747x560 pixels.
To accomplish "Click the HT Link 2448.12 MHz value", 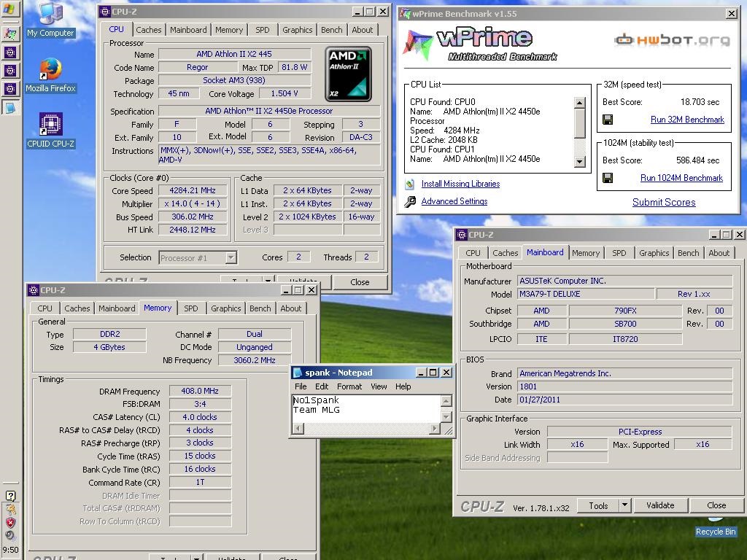I will (x=193, y=230).
